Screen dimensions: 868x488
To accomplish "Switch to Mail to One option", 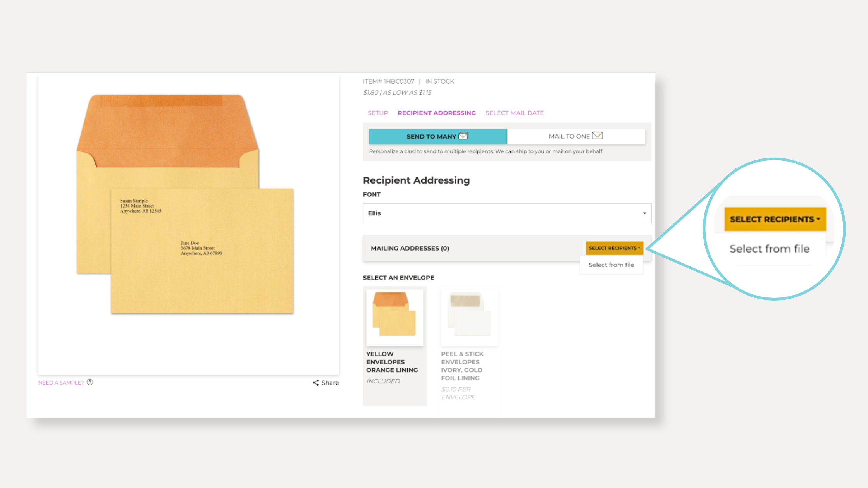I will 576,136.
